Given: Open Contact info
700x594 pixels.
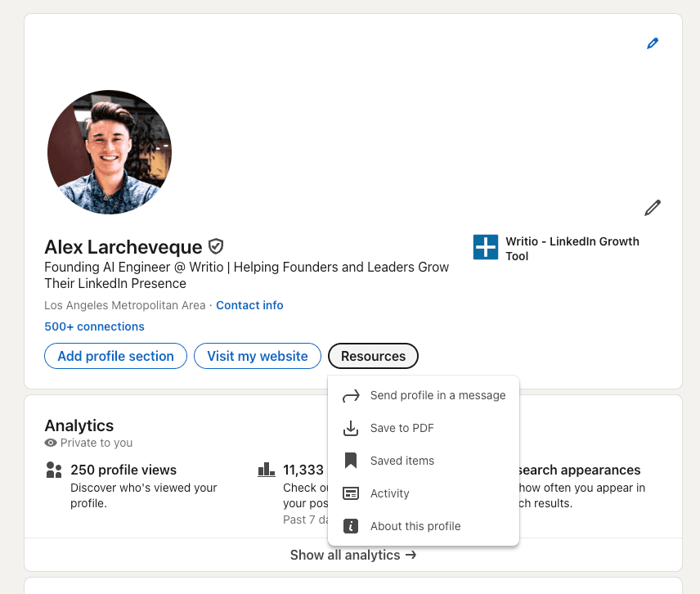Looking at the screenshot, I should [249, 304].
